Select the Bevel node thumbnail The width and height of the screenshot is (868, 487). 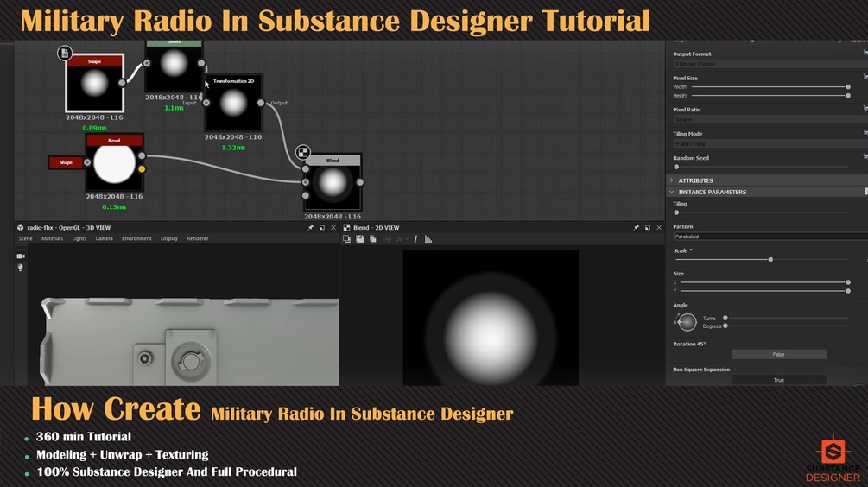coord(114,162)
